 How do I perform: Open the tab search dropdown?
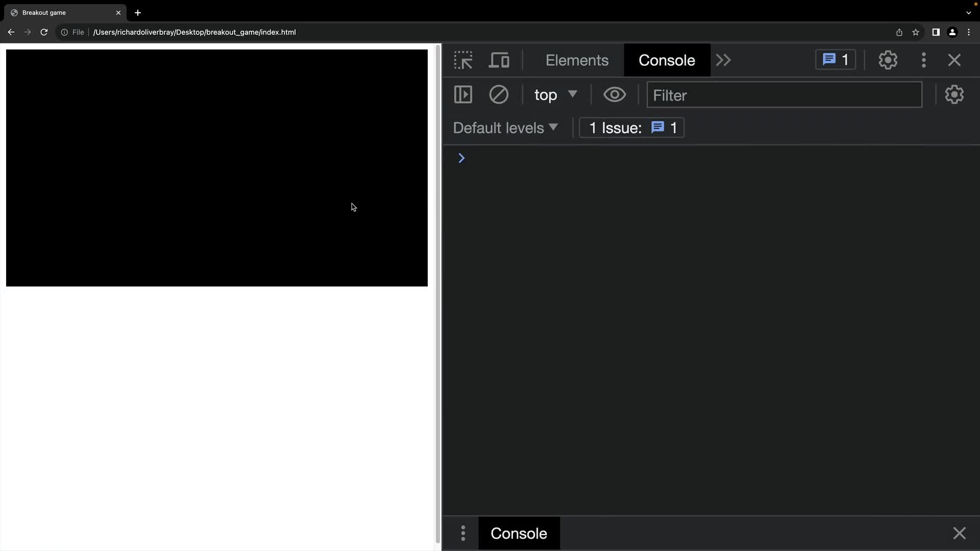pyautogui.click(x=968, y=13)
